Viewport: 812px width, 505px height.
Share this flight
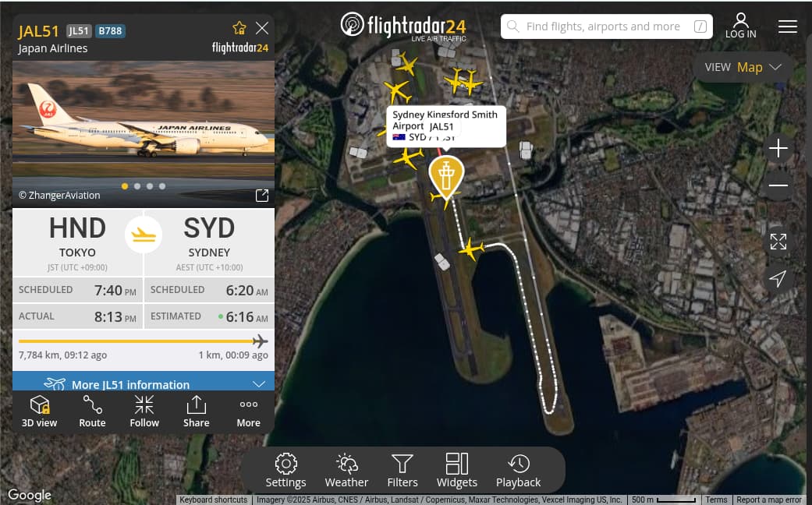(196, 411)
